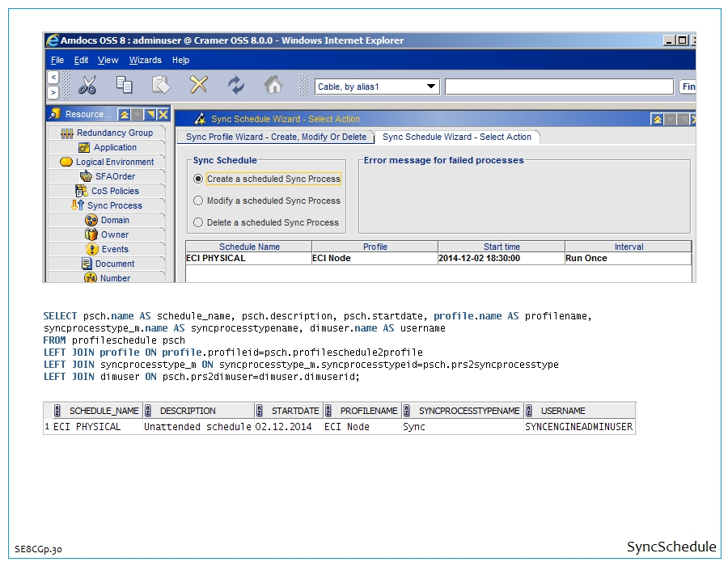Switch to Sync Profile Wizard tab
The image size is (728, 566).
(276, 137)
